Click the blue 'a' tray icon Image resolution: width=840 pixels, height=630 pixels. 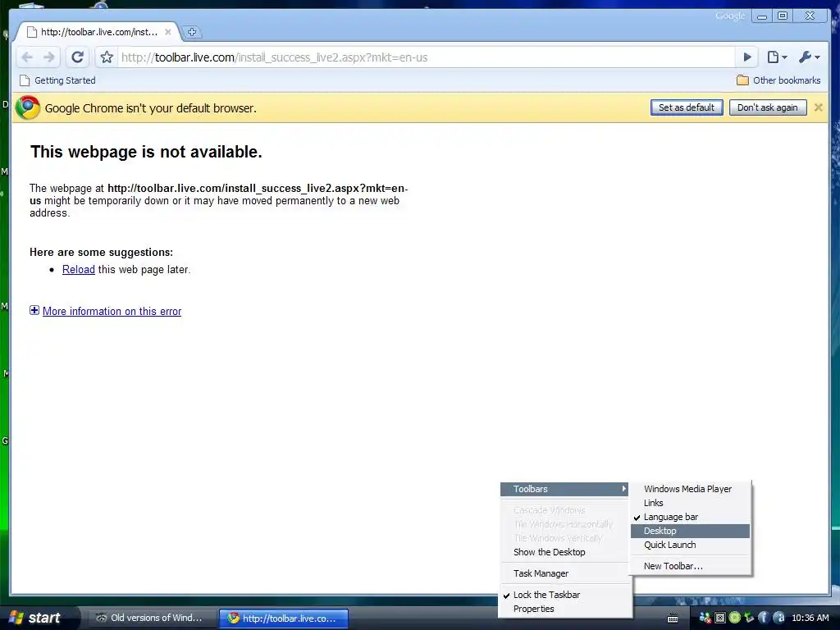(x=778, y=618)
